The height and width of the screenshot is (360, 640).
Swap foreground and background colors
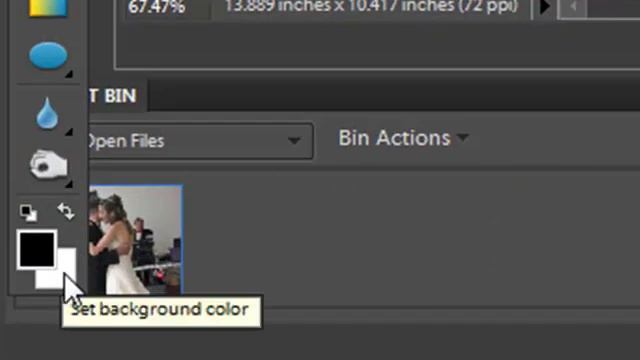coord(66,211)
